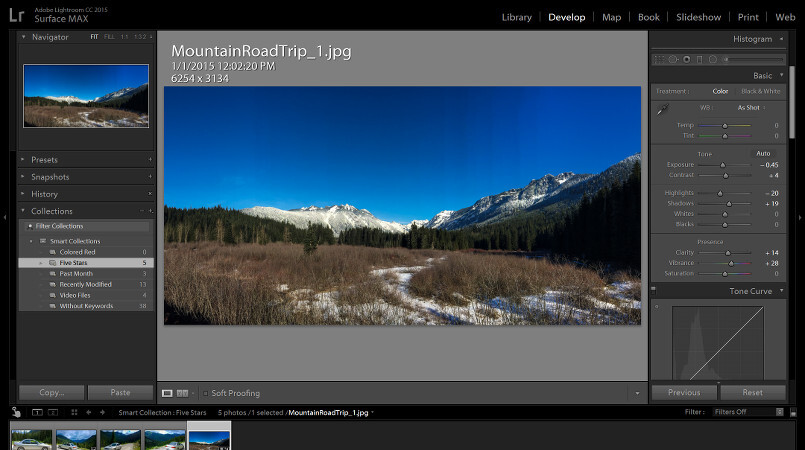Add a new preset with plus icon
The image size is (805, 450).
(150, 160)
